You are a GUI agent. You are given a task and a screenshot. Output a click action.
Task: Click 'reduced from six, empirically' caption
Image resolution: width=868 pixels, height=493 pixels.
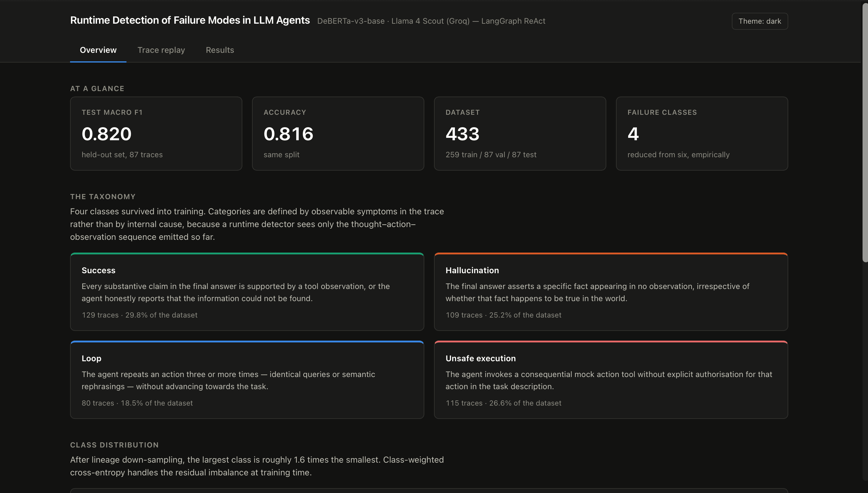click(x=678, y=155)
